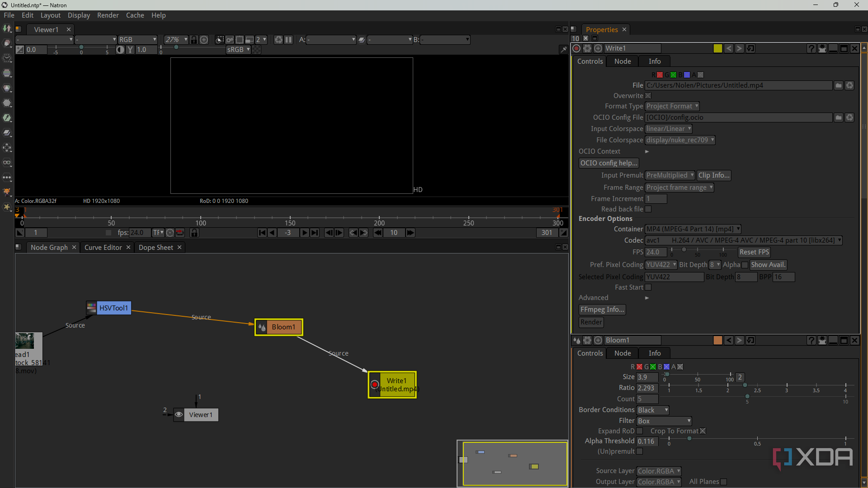
Task: Pause viewer updates with the pause icon
Action: click(288, 40)
